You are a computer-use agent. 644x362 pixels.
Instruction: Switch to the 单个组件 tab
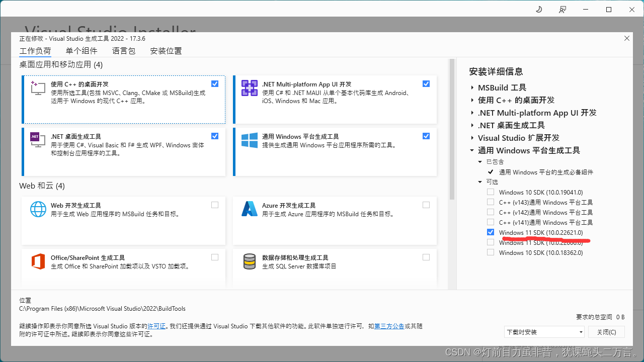(82, 51)
